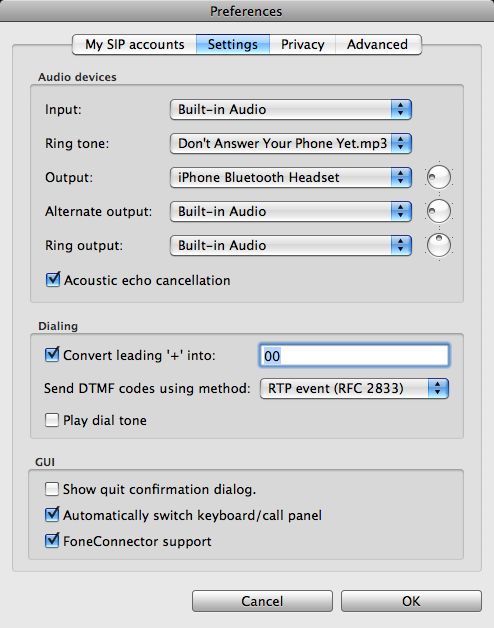494x628 pixels.
Task: Expand the Output device dropdown
Action: click(291, 177)
